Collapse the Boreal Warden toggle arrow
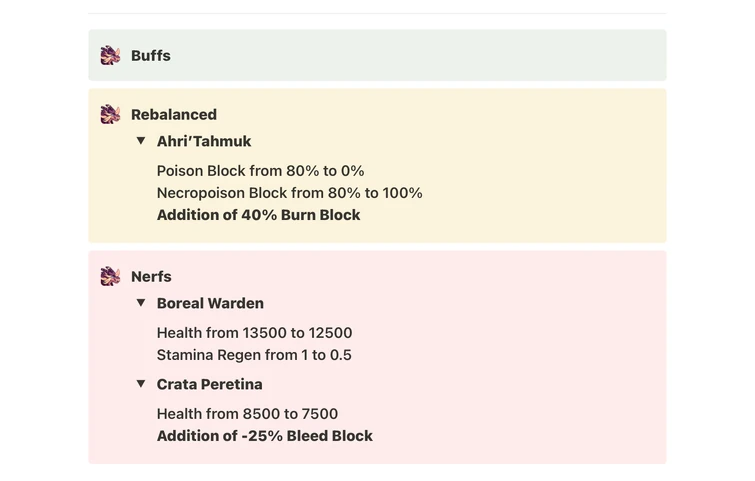755x481 pixels. 141,303
